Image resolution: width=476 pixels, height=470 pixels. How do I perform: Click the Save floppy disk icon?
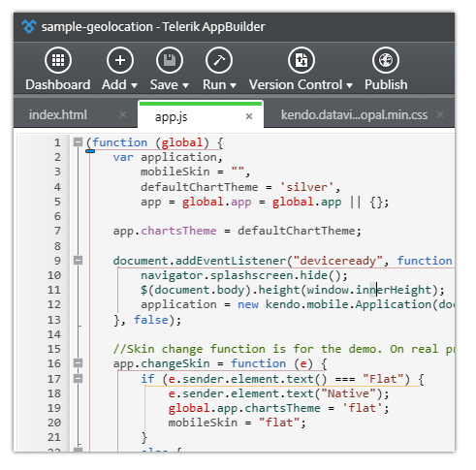tap(170, 60)
